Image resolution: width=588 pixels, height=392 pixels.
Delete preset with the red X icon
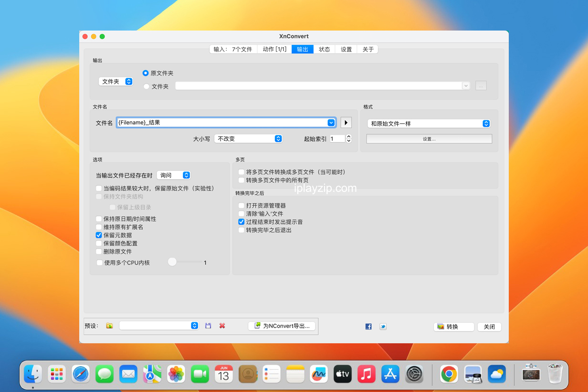coord(222,326)
